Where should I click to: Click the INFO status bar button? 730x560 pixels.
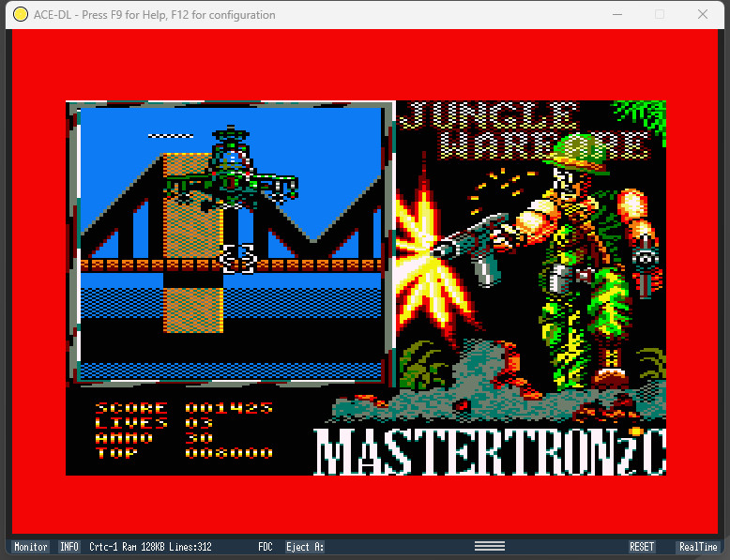69,547
